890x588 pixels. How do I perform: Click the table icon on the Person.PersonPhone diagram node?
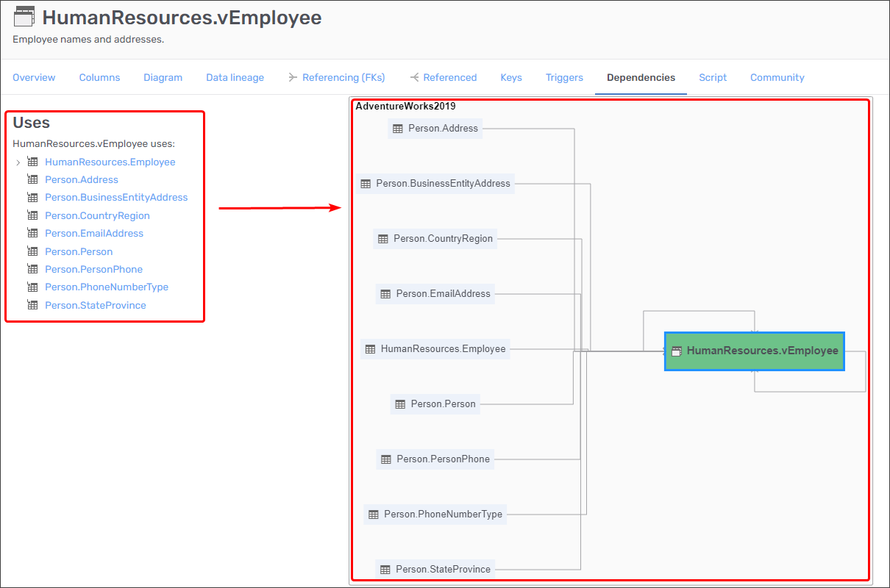point(385,459)
